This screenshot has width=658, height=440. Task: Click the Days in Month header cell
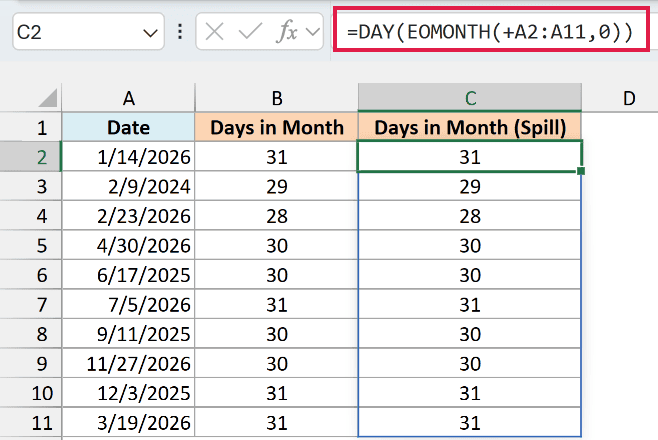[x=277, y=127]
